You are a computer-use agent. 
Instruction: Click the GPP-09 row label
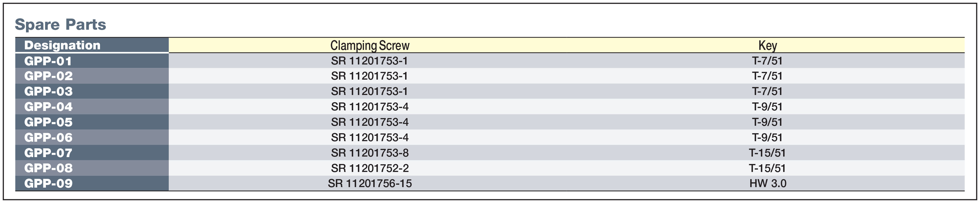point(92,183)
